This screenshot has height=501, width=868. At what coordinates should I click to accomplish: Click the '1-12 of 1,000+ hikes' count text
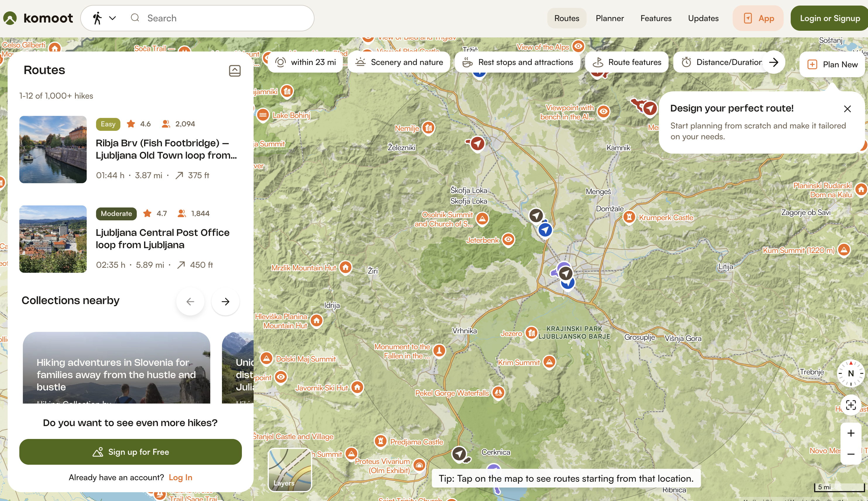tap(56, 96)
